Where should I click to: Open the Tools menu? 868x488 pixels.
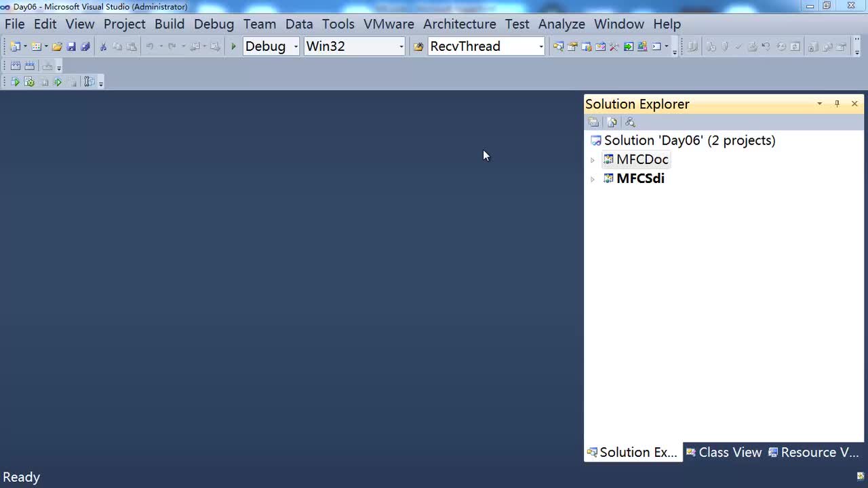(x=338, y=24)
